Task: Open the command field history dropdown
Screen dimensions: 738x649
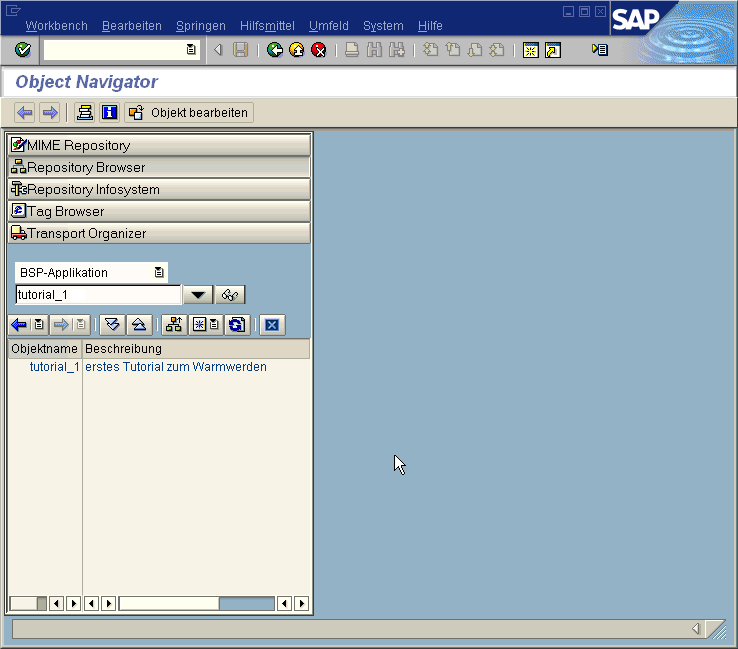Action: (x=191, y=49)
